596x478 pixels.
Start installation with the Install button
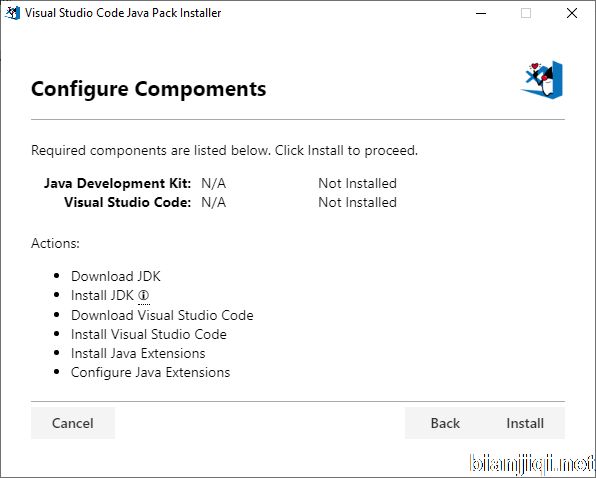pyautogui.click(x=525, y=423)
